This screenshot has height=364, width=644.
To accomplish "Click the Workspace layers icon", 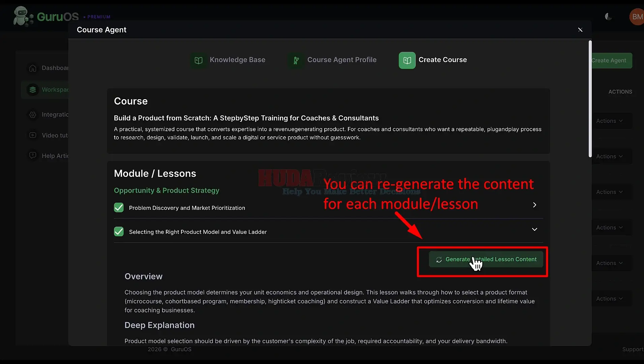I will pyautogui.click(x=33, y=90).
